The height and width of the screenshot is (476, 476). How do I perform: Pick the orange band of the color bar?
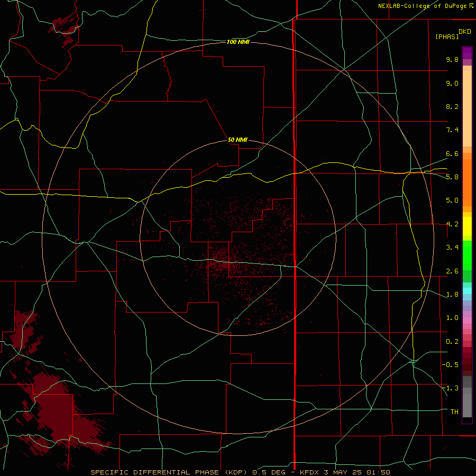point(467,182)
